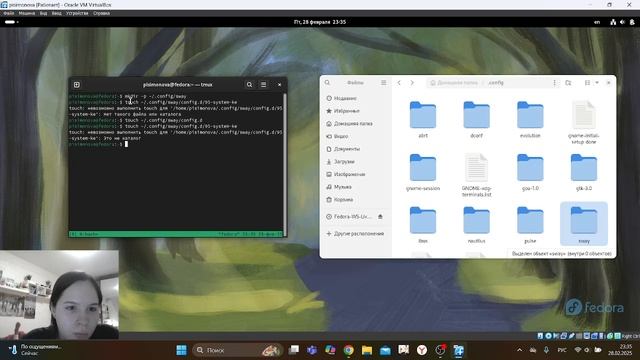Select the gtk-3.0 folder

pos(584,172)
